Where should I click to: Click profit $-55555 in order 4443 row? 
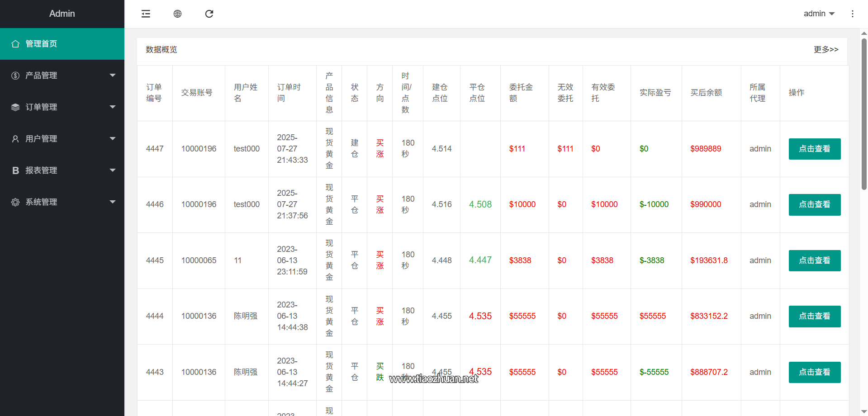point(654,372)
